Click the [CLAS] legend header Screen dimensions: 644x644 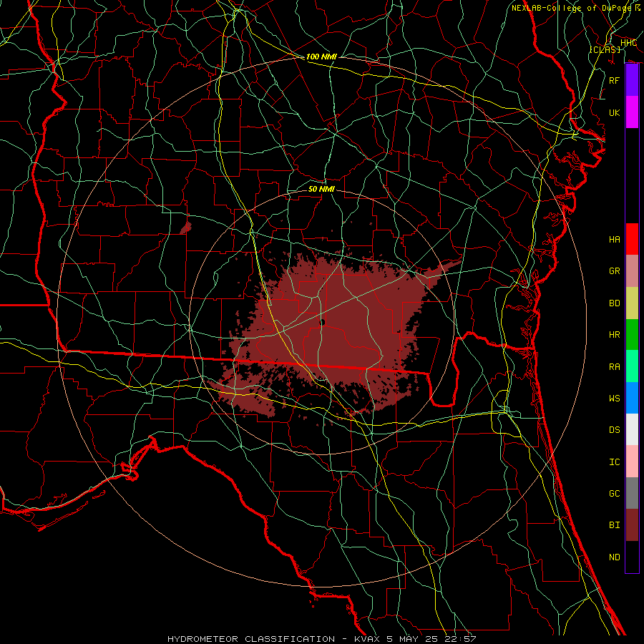click(605, 49)
